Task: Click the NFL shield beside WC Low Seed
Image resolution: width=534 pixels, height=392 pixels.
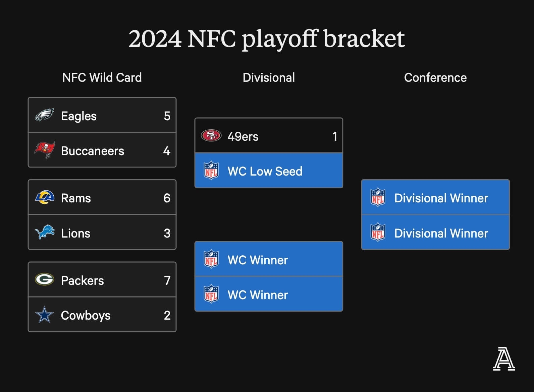Action: pyautogui.click(x=211, y=171)
